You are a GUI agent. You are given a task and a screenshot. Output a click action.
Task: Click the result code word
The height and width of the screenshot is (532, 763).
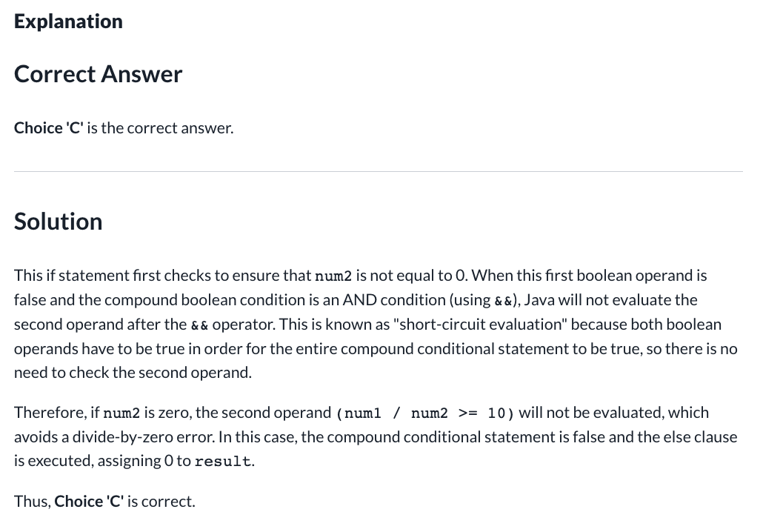[223, 462]
